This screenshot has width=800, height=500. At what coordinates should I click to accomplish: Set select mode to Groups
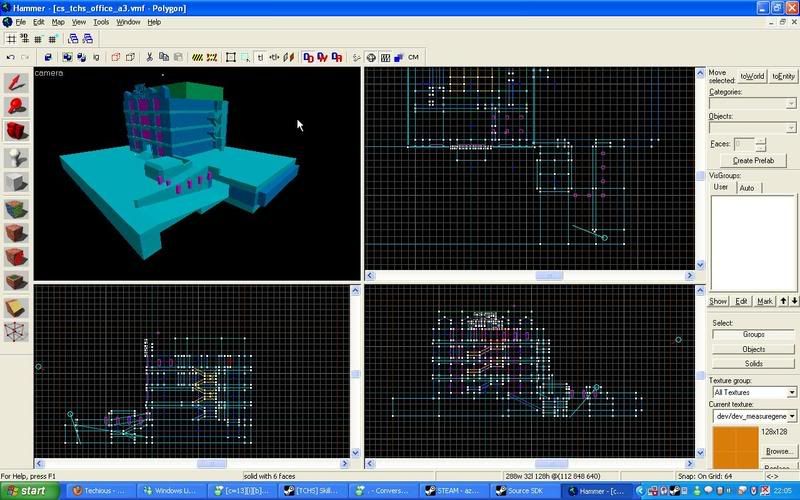coord(753,335)
